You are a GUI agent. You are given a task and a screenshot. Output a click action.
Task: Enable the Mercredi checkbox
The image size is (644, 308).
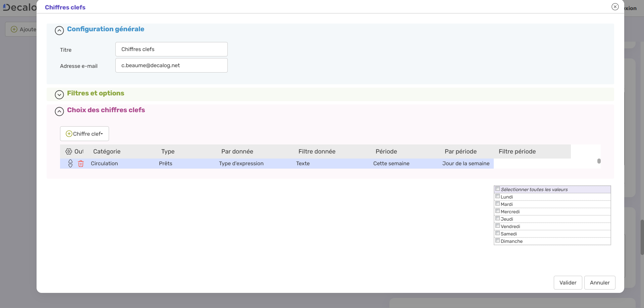pos(498,211)
